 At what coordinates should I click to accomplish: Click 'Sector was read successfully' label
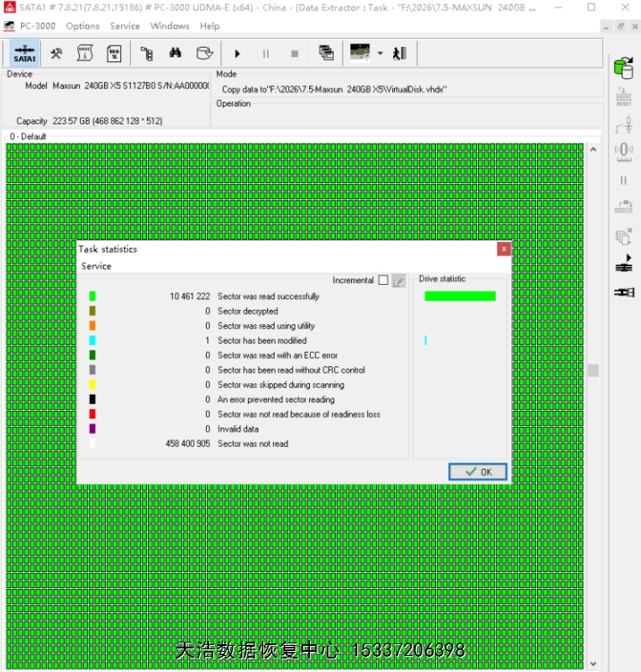point(268,297)
